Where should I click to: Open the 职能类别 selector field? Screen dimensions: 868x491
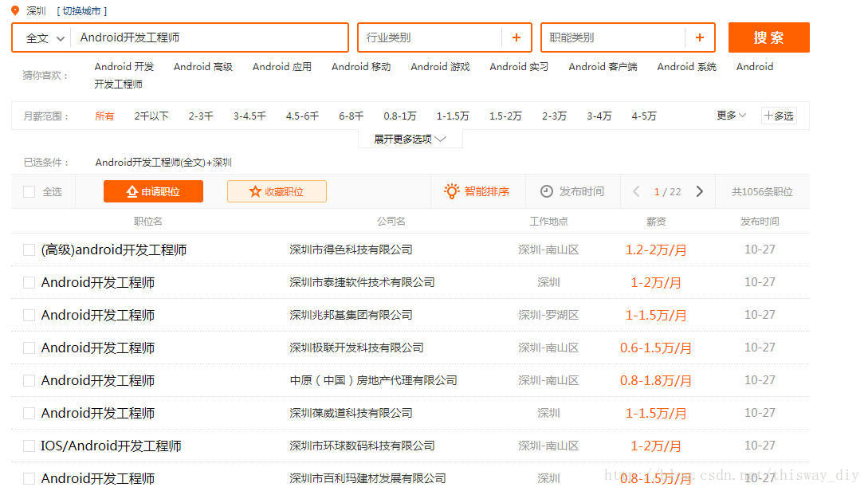pyautogui.click(x=628, y=37)
